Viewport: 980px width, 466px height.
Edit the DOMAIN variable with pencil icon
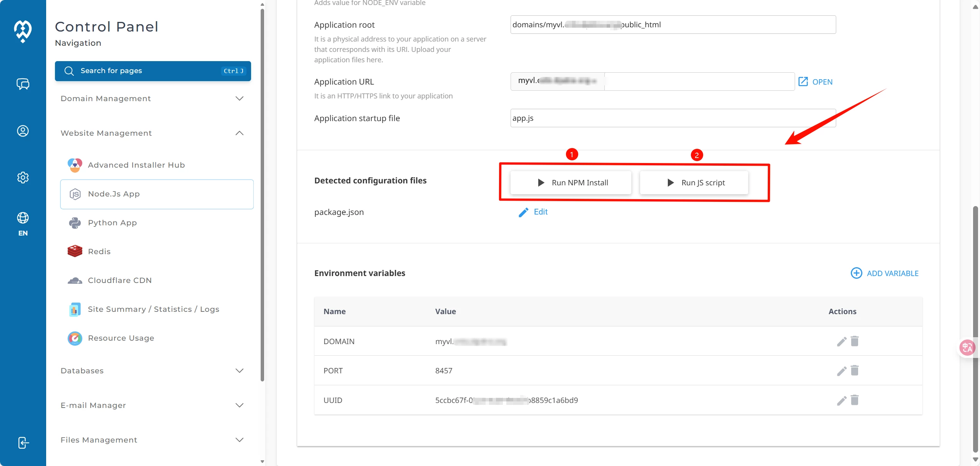click(842, 341)
